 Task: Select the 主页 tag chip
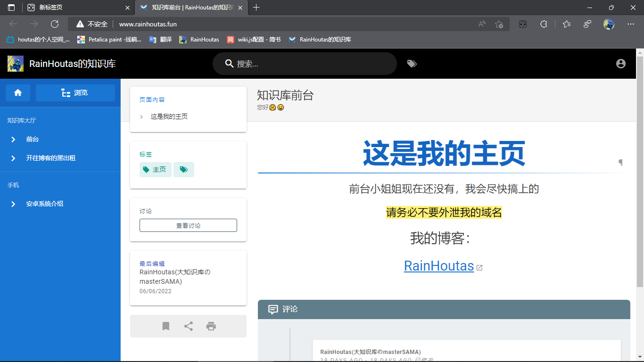click(155, 170)
